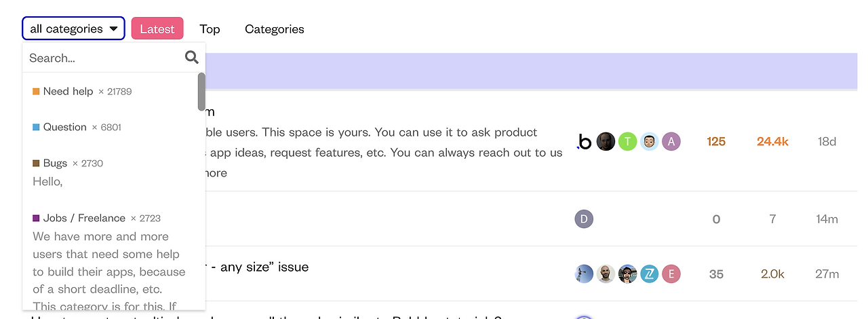Screen dimensions: 868x319
Task: Collapse the 'all categories' dropdown
Action: 73,29
